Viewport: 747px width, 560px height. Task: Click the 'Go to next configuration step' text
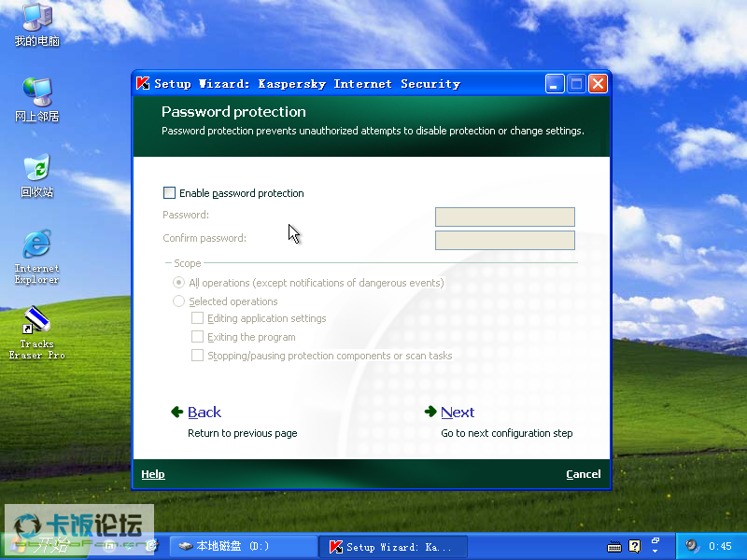507,433
